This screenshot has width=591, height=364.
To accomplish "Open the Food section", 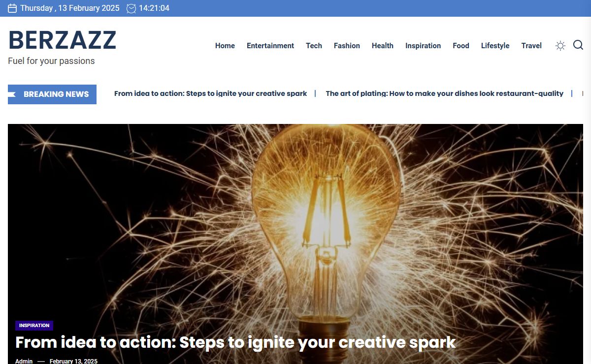I will tap(460, 46).
